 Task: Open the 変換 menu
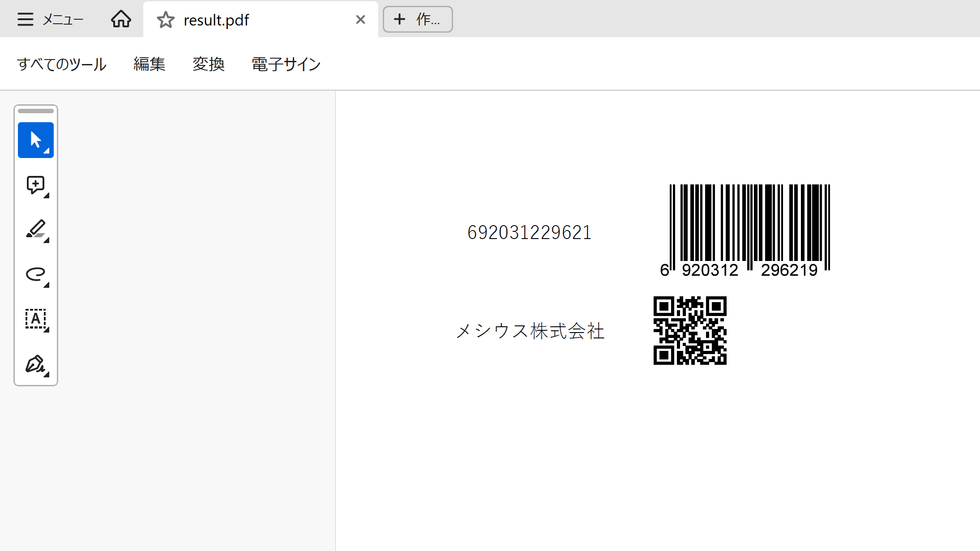pyautogui.click(x=208, y=64)
